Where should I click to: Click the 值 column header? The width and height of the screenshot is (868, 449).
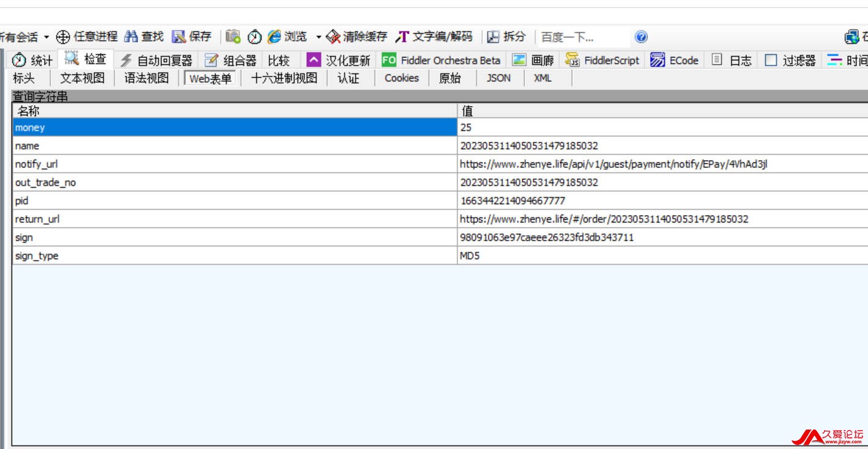[663, 111]
